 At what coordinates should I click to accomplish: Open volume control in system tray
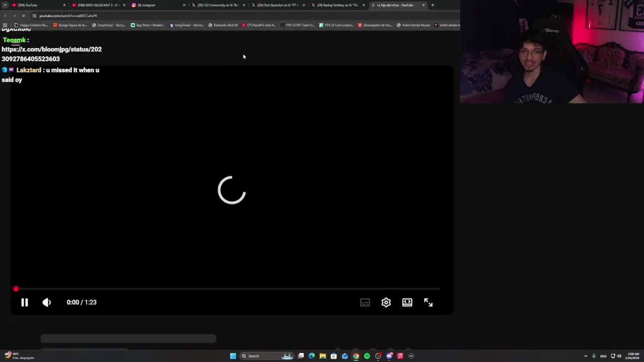click(x=619, y=356)
